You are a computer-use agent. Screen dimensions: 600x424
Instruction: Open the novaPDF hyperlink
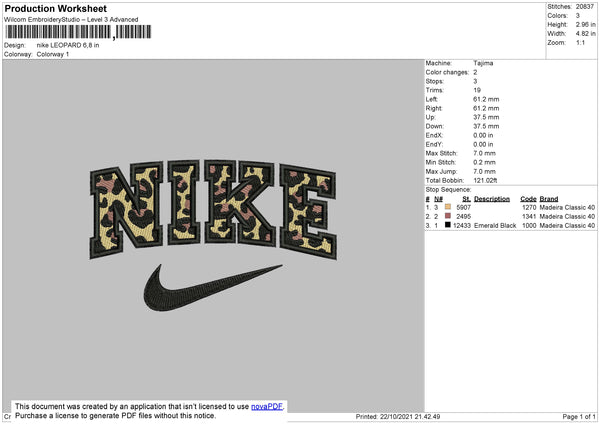(267, 406)
